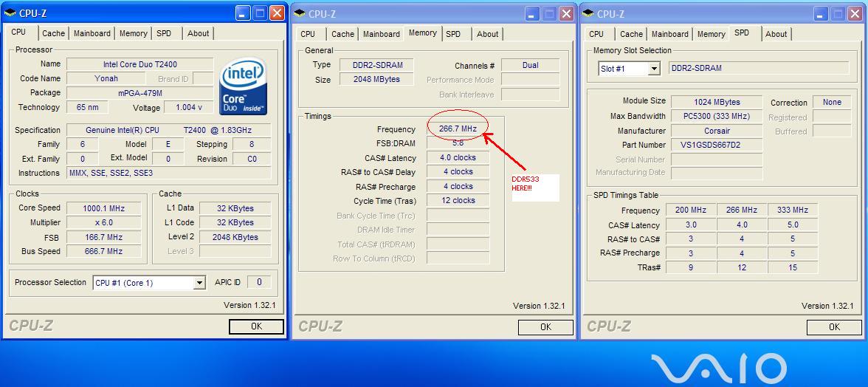Viewport: 868px width, 387px height.
Task: Close the middle CPU-Z window
Action: tap(565, 14)
